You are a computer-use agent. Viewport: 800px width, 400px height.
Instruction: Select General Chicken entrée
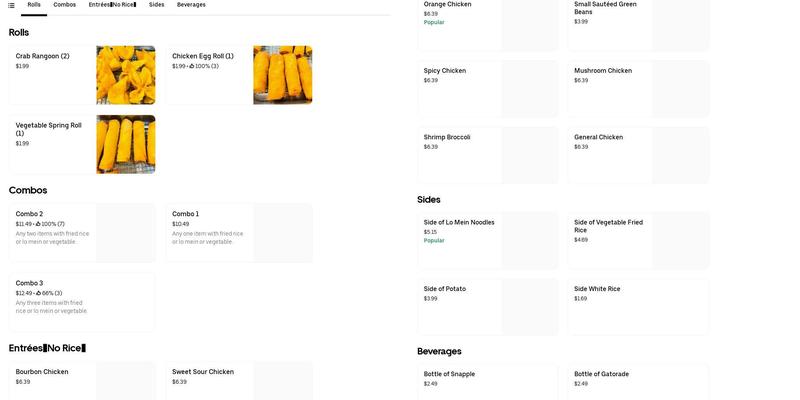pos(638,155)
